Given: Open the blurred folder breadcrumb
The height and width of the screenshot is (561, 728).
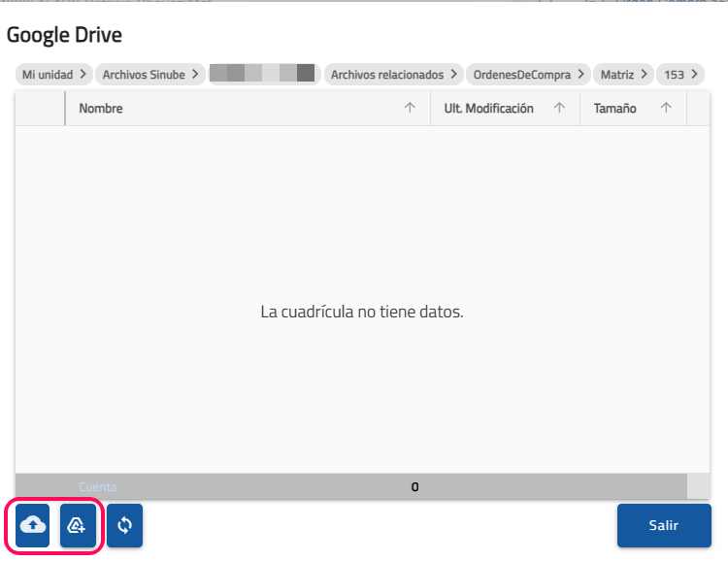Looking at the screenshot, I should point(265,75).
